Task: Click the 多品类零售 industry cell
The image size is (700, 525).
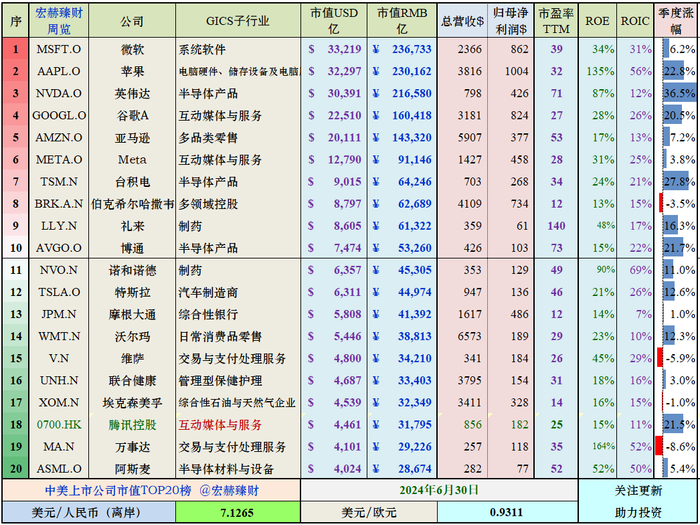Action: point(238,138)
